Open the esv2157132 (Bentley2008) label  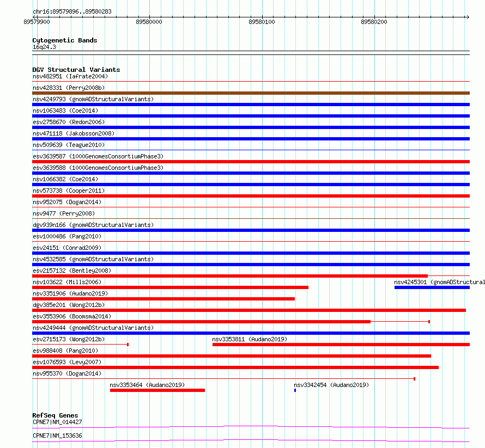[x=72, y=271]
